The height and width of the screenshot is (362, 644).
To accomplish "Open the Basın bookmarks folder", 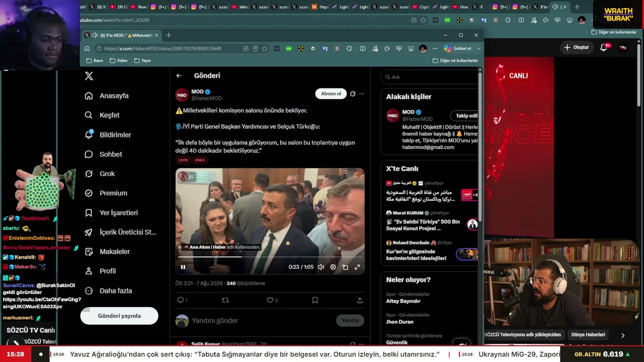I will click(x=95, y=60).
